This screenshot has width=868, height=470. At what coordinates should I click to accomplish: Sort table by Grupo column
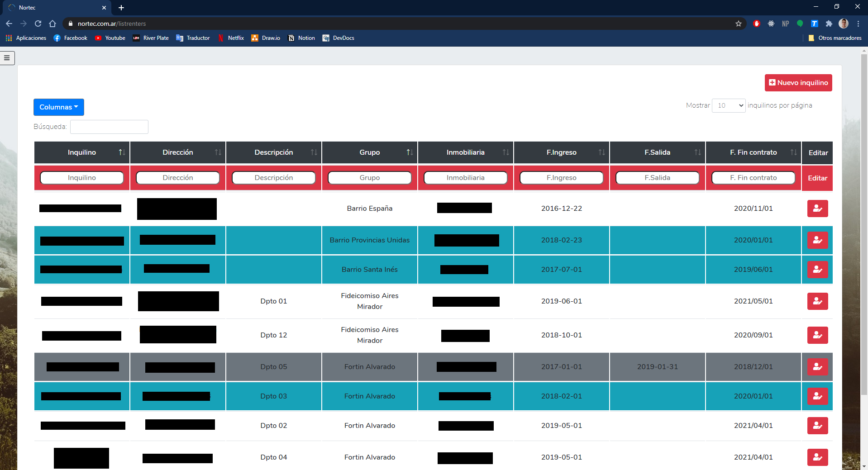coord(370,152)
